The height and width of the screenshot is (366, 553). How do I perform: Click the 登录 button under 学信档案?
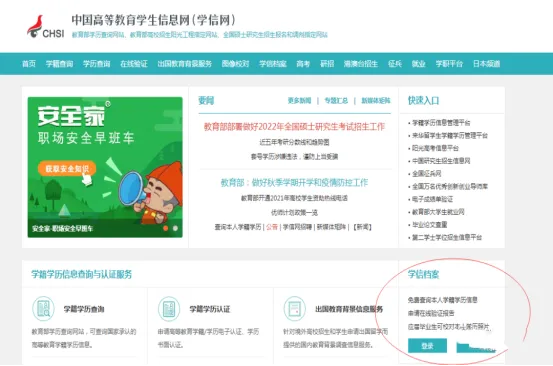pyautogui.click(x=427, y=346)
